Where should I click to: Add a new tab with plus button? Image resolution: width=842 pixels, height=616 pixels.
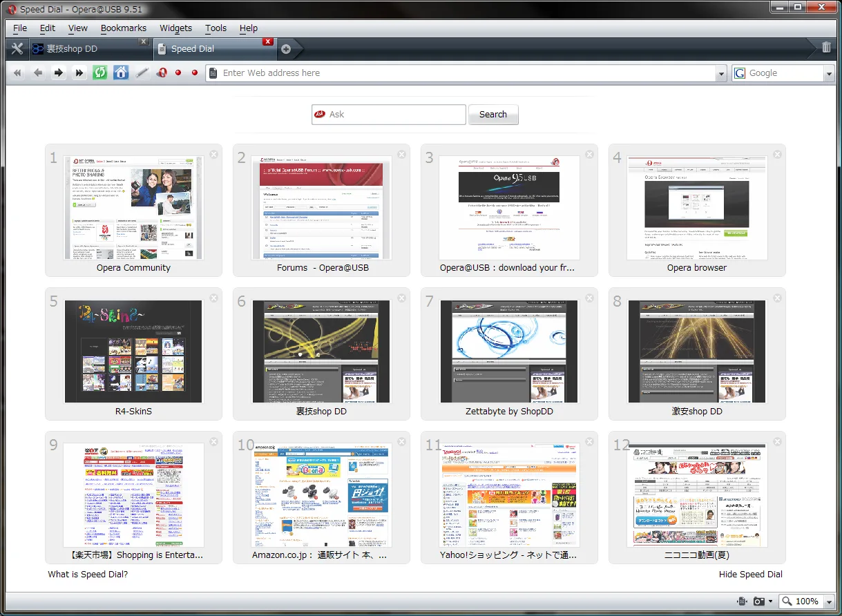point(286,49)
